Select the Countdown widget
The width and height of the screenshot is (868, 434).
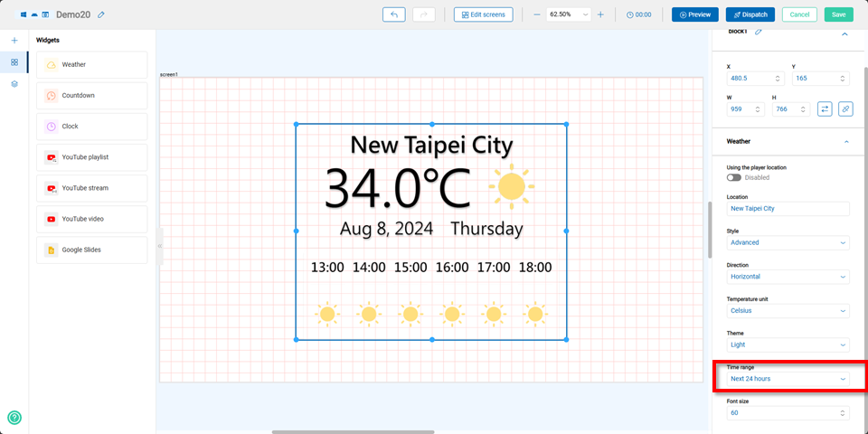(x=91, y=96)
